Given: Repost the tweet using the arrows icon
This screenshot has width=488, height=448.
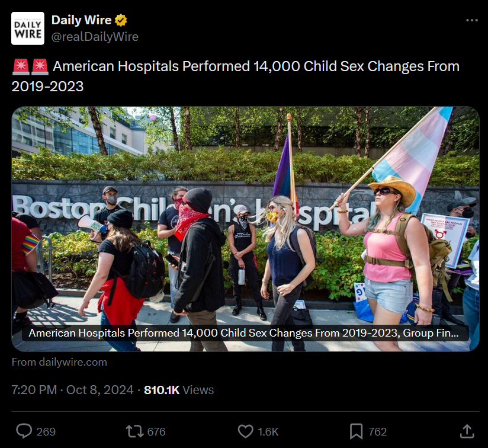Looking at the screenshot, I should 134,431.
